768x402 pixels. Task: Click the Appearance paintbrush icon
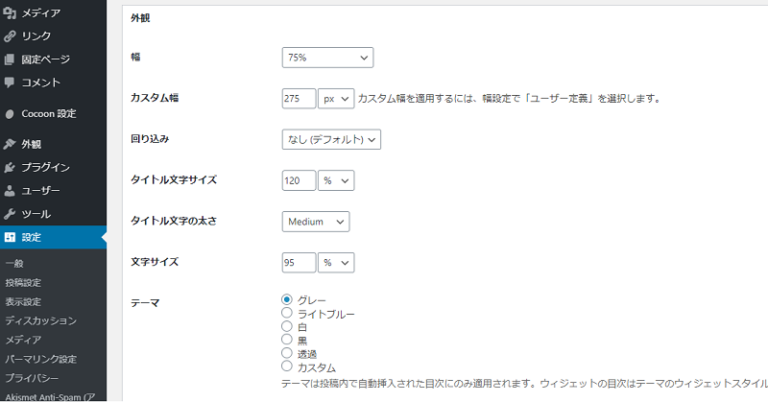9,144
